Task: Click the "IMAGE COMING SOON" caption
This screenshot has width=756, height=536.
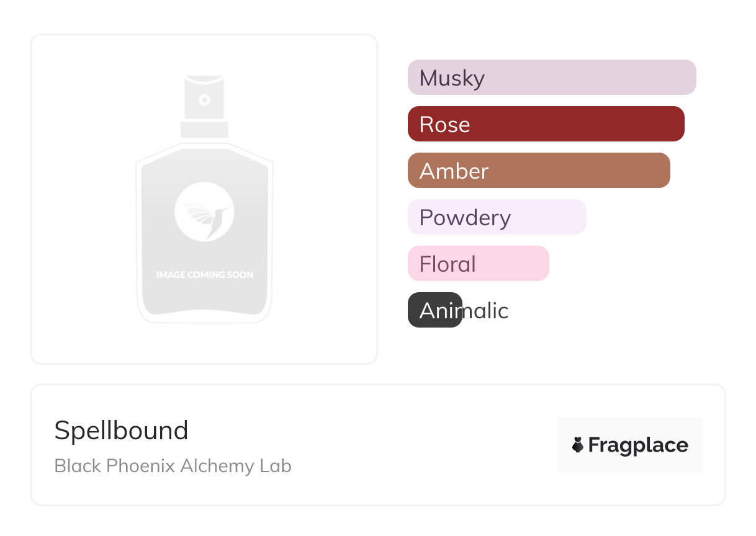Action: pyautogui.click(x=204, y=274)
